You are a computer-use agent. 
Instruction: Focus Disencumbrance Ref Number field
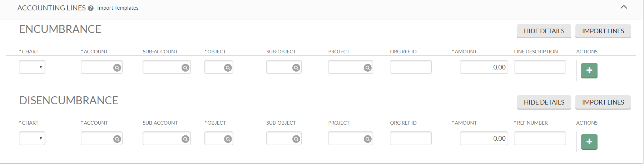click(x=540, y=138)
